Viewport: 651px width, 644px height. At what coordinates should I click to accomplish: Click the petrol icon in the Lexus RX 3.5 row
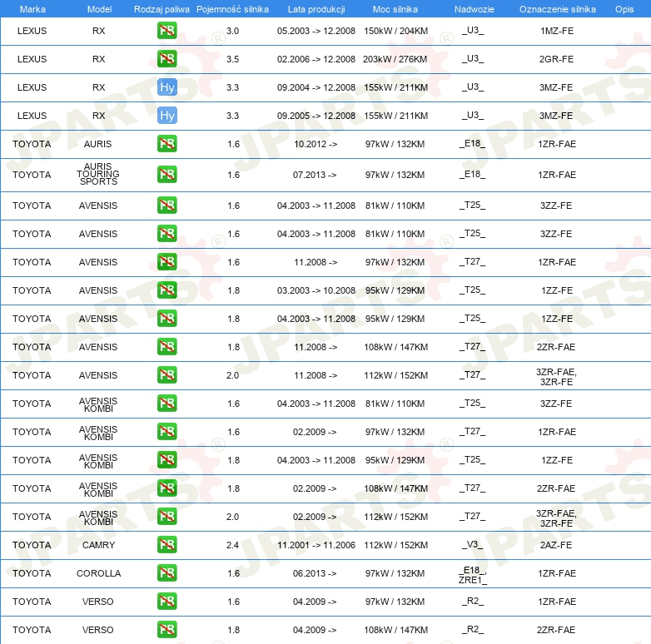(x=166, y=59)
